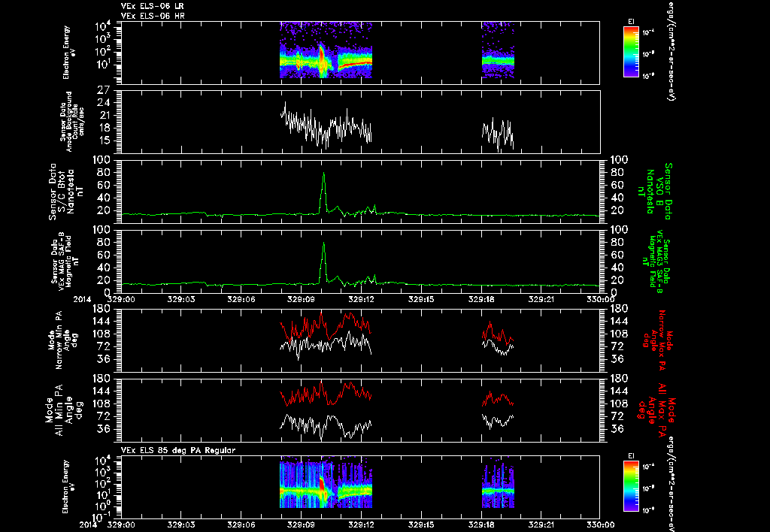Click the '329:15' label on the middle time axis
The width and height of the screenshot is (770, 532).
(421, 299)
